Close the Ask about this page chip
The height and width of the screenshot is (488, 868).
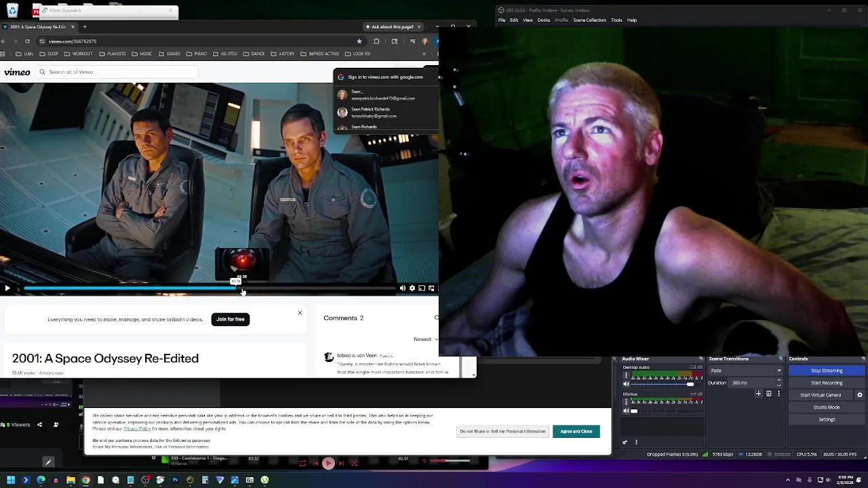click(x=419, y=26)
